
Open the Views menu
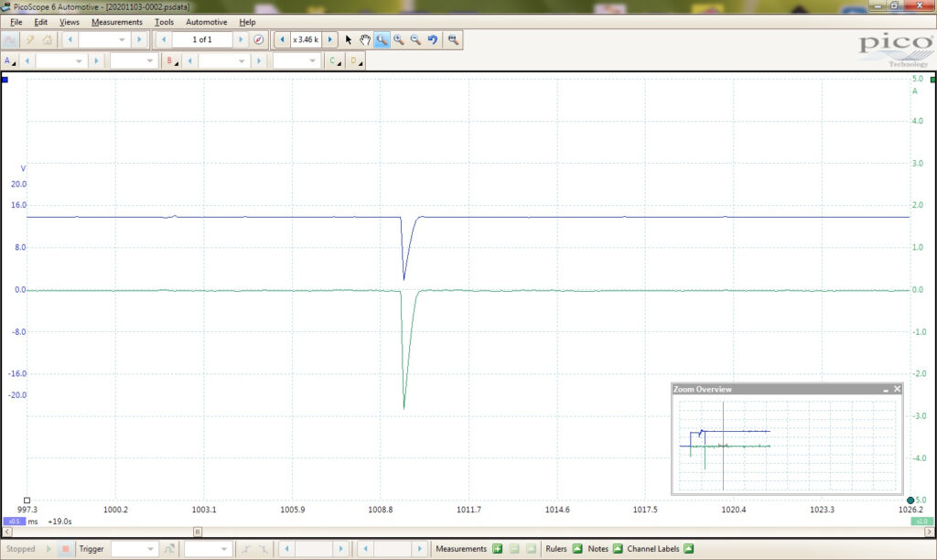click(x=70, y=22)
